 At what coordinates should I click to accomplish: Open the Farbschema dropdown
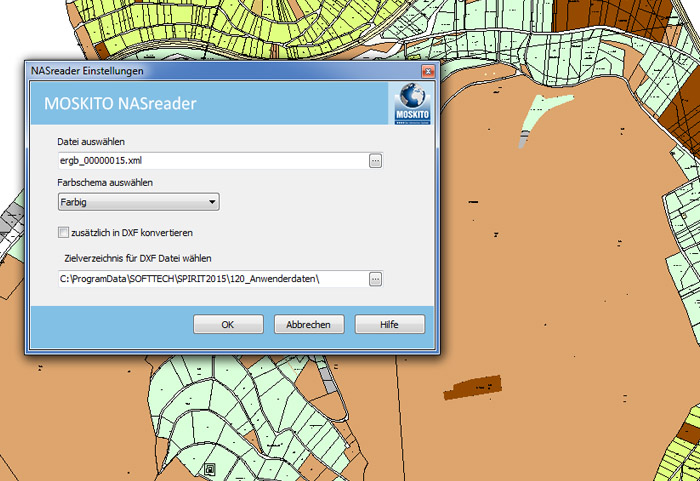(x=139, y=203)
